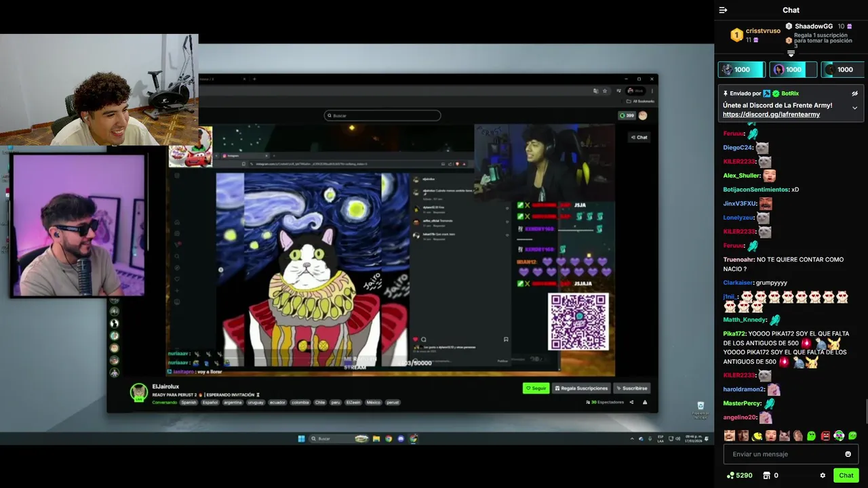Screen dimensions: 868x488
Task: Click the Alex_Shuller chat username
Action: coord(742,176)
